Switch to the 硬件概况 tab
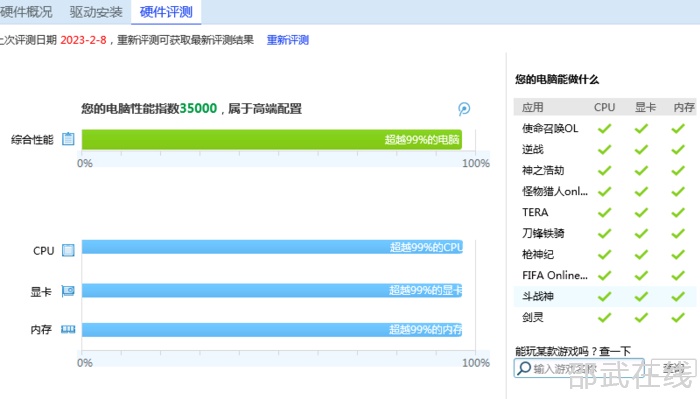 (26, 12)
